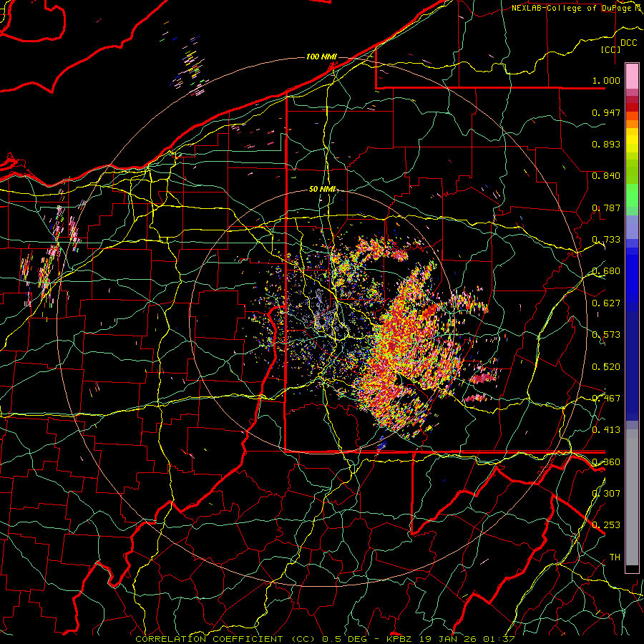Click the gray segment of the color bar
The image size is (644, 644).
(x=632, y=497)
